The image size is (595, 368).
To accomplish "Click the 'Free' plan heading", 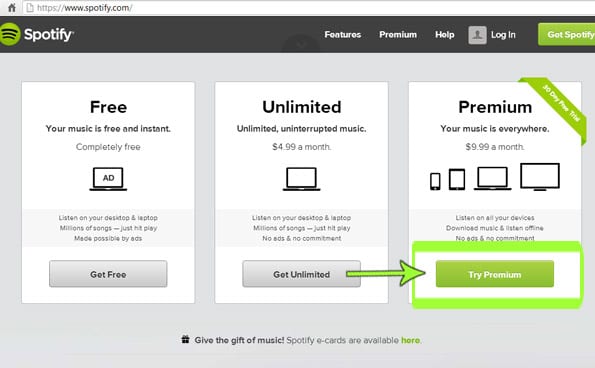I will [109, 107].
